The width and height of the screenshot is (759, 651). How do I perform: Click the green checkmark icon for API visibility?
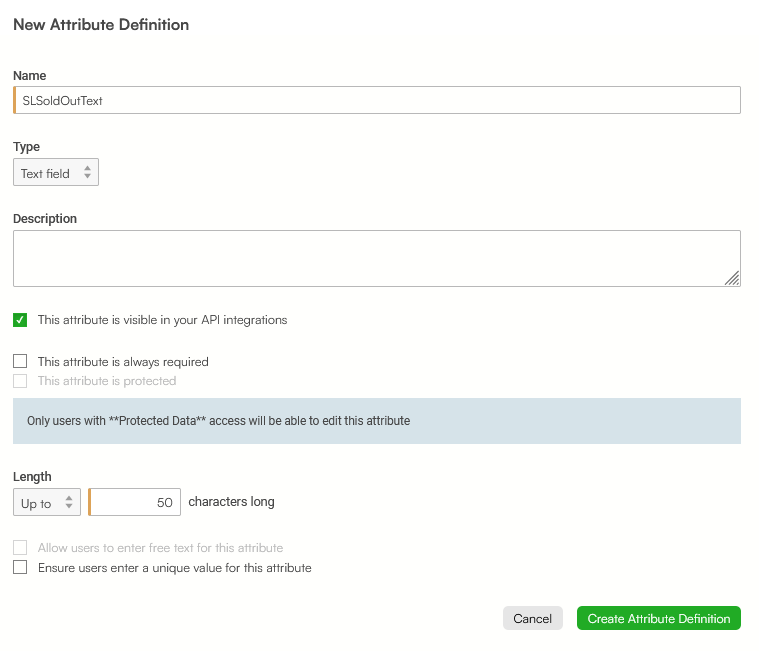(x=20, y=320)
